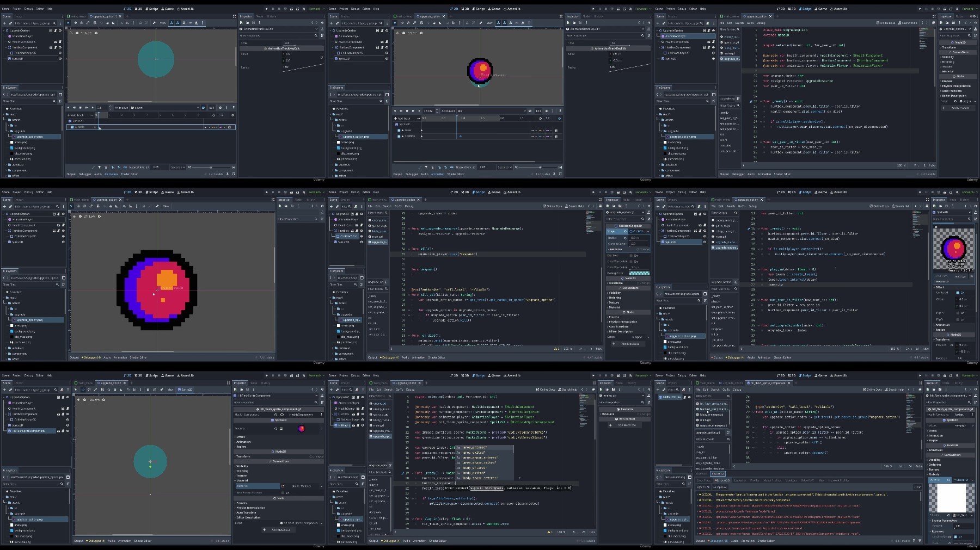Collapse All debugger error entries
This screenshot has height=550, width=980.
pyautogui.click(x=720, y=487)
